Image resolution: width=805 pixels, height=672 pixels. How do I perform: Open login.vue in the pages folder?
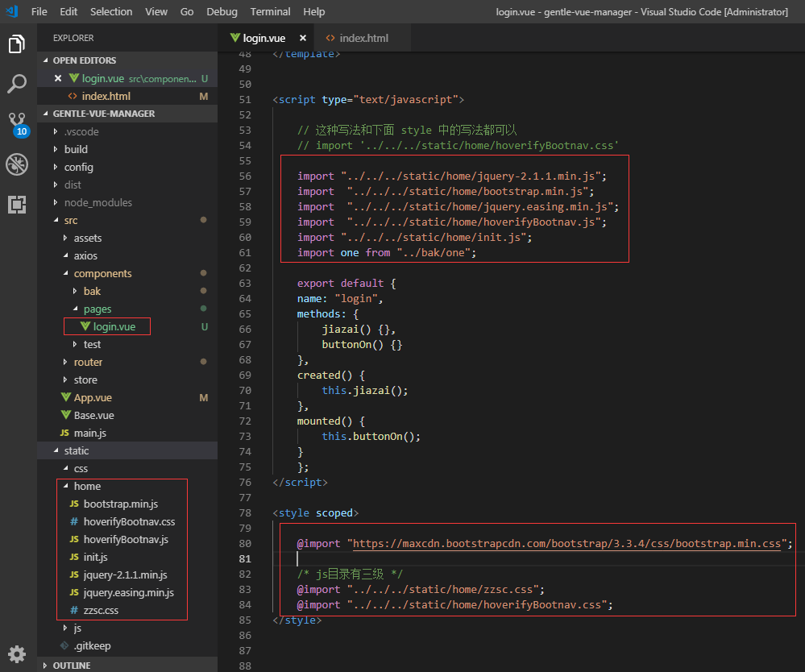127,326
